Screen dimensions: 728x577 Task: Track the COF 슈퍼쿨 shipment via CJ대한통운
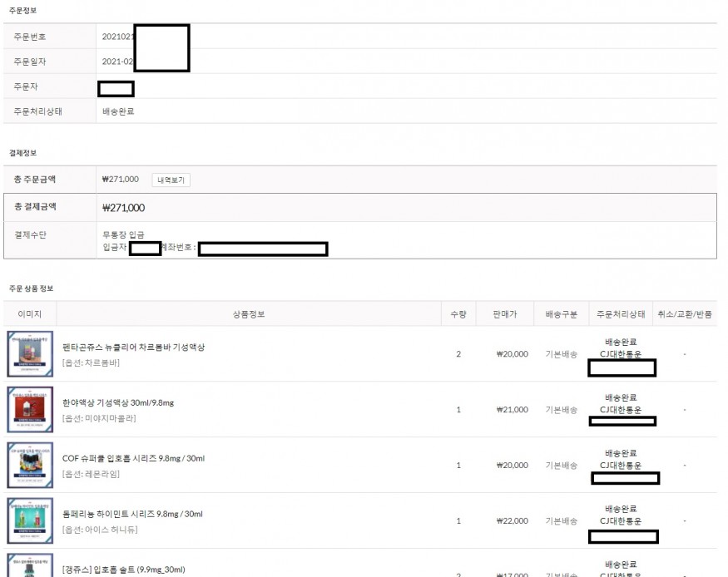point(621,466)
